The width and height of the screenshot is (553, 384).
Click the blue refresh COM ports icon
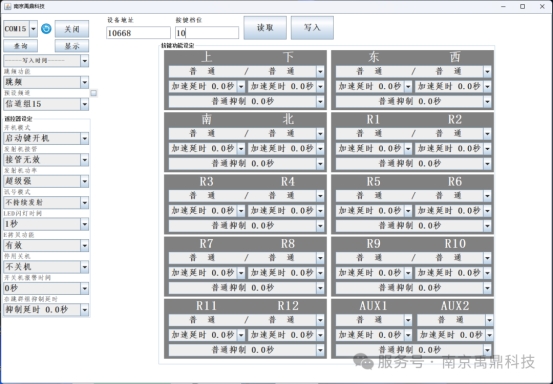point(46,29)
